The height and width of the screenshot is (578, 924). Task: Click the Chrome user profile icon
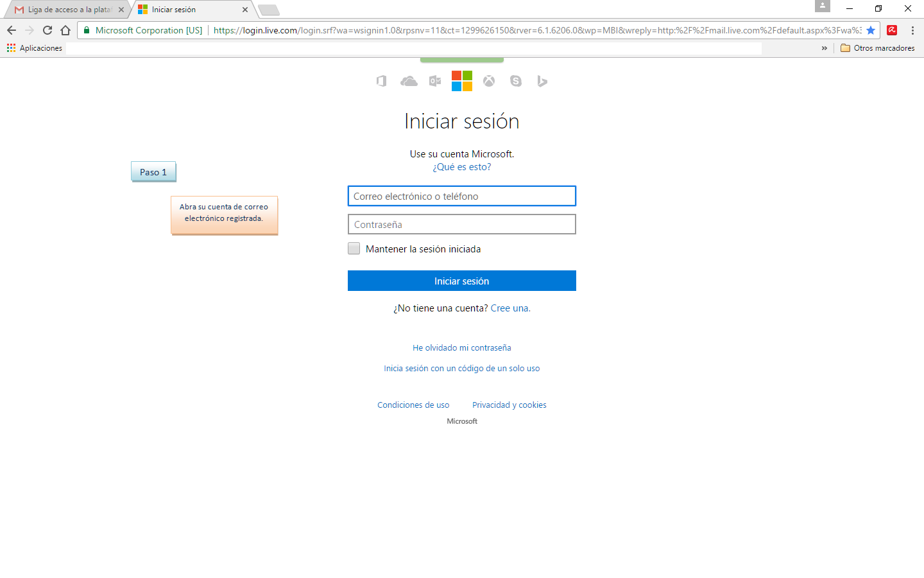[823, 6]
